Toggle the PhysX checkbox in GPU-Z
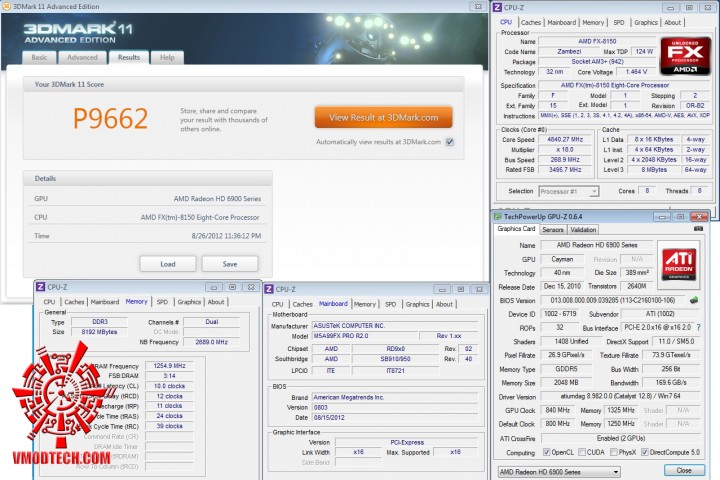The width and height of the screenshot is (720, 480). tap(613, 452)
